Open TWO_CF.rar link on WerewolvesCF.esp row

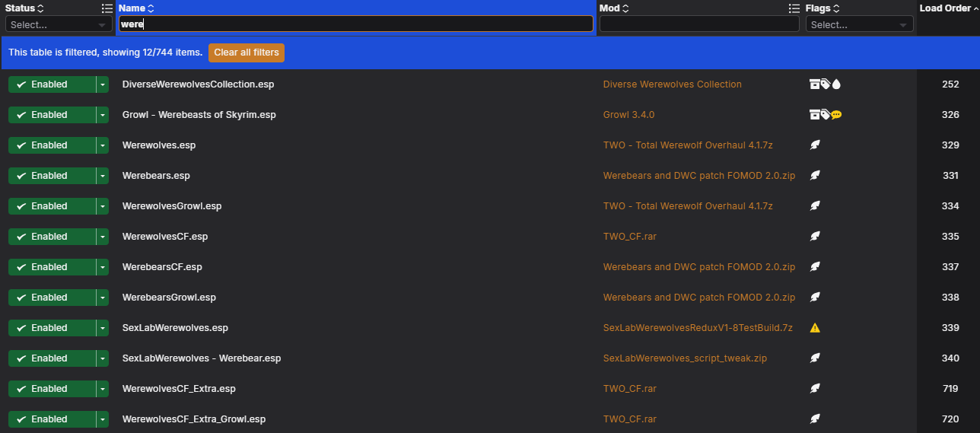tap(630, 237)
